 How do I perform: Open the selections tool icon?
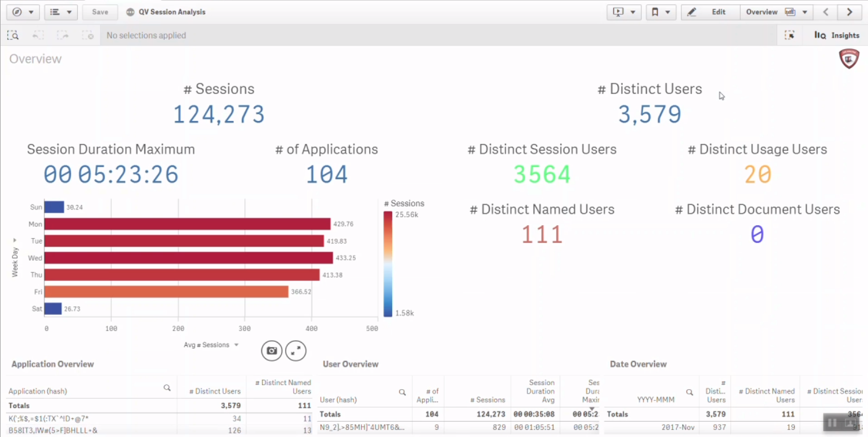789,35
